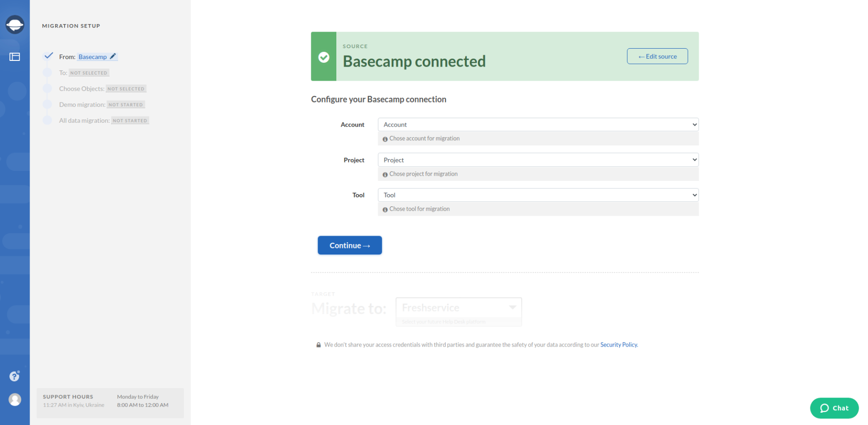The width and height of the screenshot is (868, 425).
Task: Click the Chose account for migration hint
Action: pos(424,139)
